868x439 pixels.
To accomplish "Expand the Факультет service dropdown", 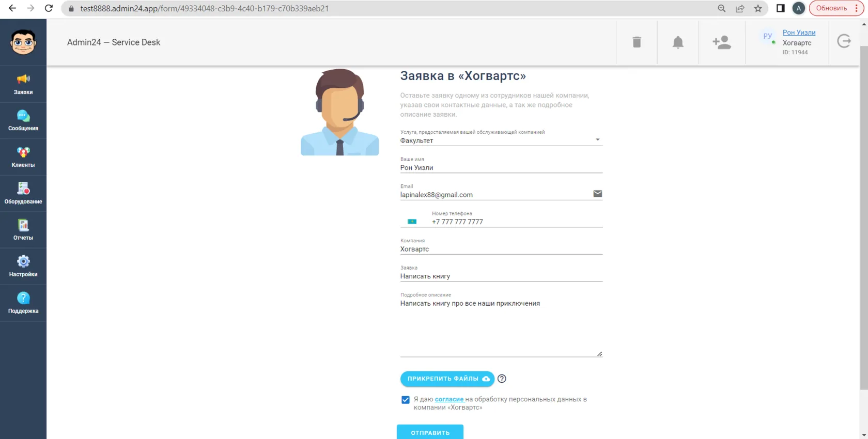I will (x=501, y=140).
